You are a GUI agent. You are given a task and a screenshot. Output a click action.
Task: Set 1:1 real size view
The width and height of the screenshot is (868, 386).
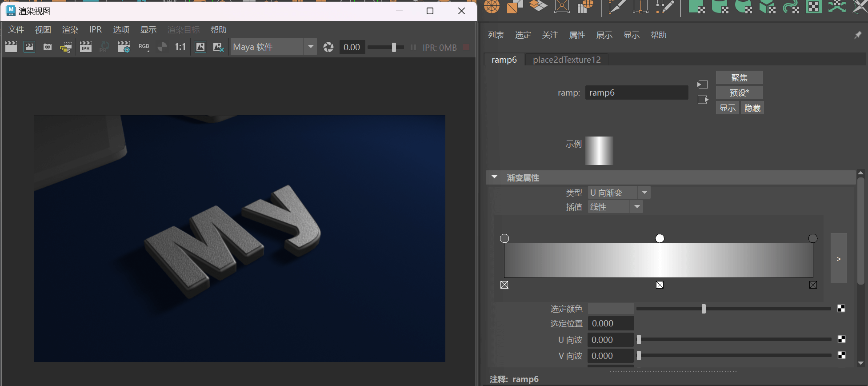tap(180, 47)
